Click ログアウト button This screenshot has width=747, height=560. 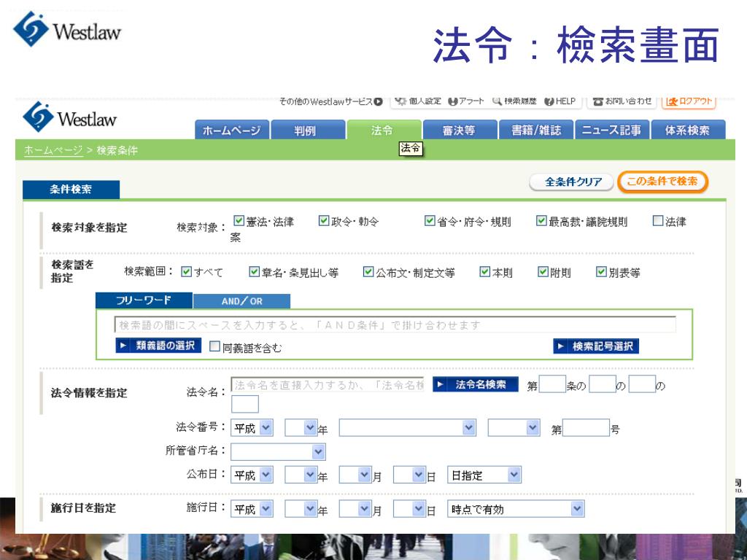click(x=689, y=101)
